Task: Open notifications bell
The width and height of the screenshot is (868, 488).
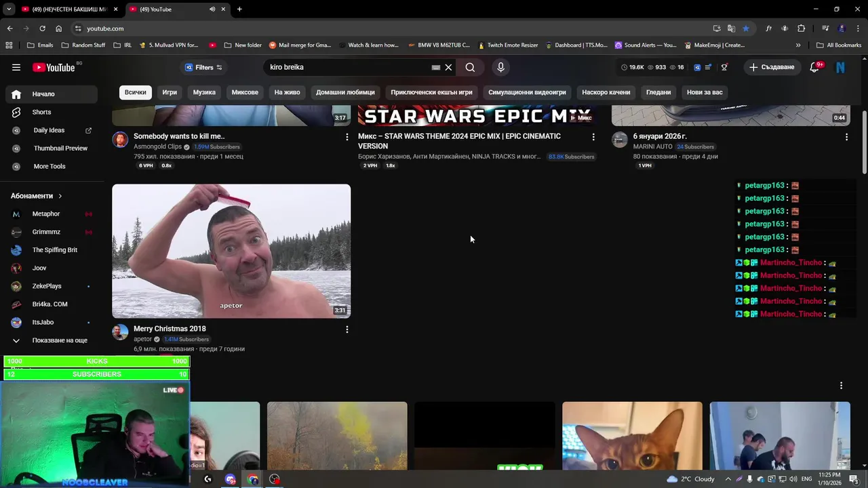Action: [814, 67]
